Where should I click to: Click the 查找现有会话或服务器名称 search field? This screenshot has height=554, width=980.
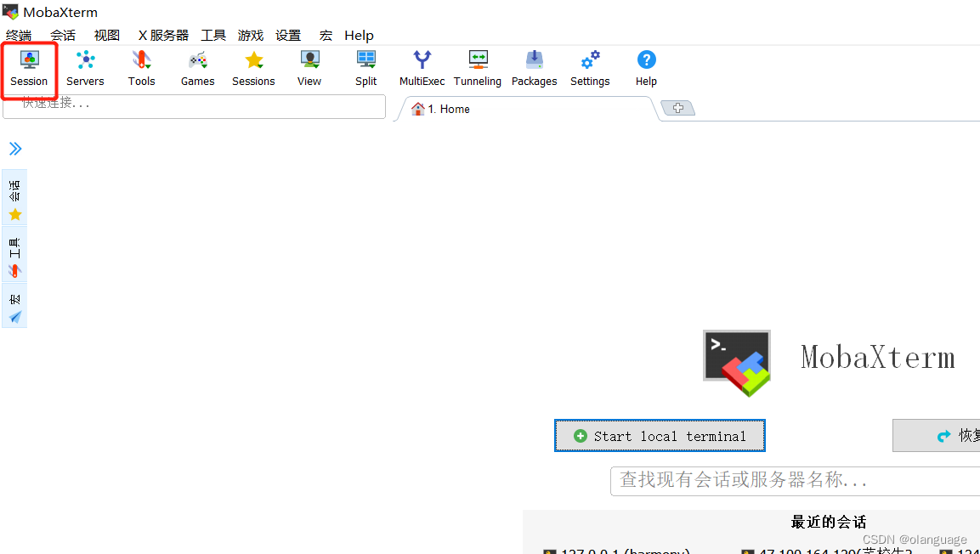click(795, 480)
